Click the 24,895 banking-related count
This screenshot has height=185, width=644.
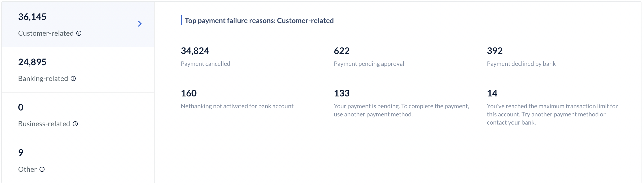click(x=32, y=62)
